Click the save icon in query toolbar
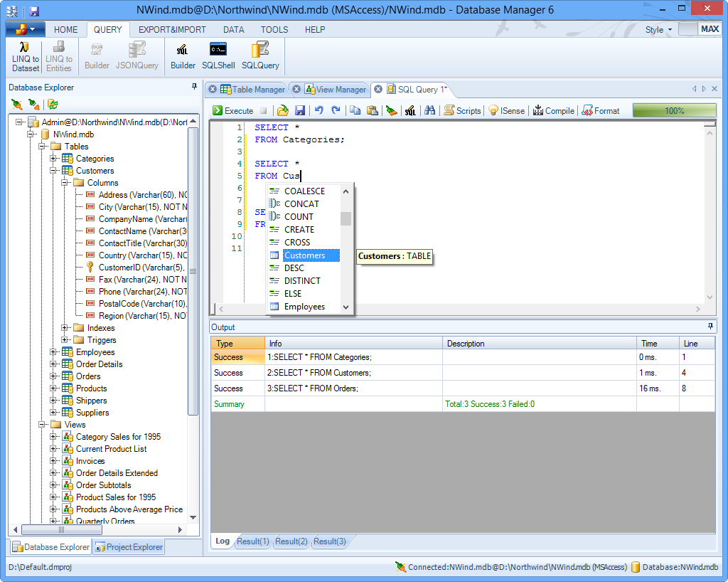The image size is (728, 582). 300,110
